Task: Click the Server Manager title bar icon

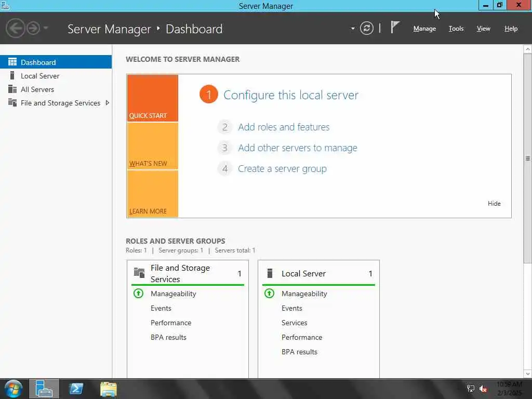Action: coord(5,5)
